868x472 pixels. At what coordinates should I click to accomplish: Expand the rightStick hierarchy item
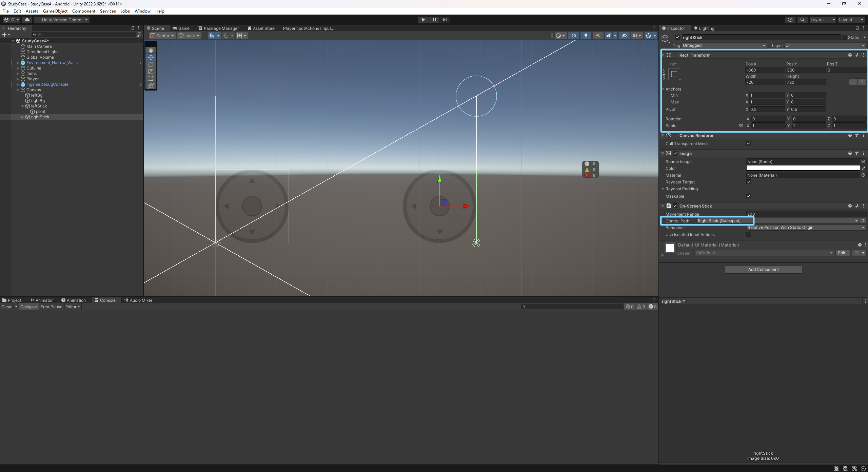click(23, 117)
